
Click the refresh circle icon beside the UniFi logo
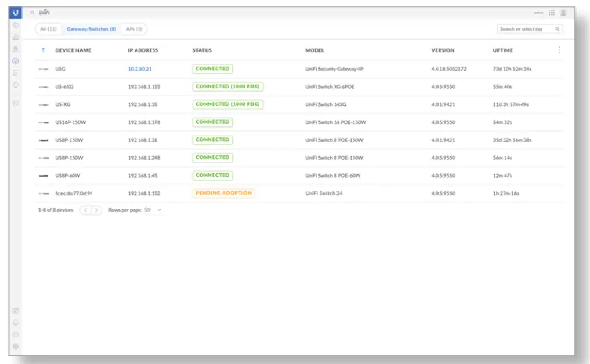32,12
